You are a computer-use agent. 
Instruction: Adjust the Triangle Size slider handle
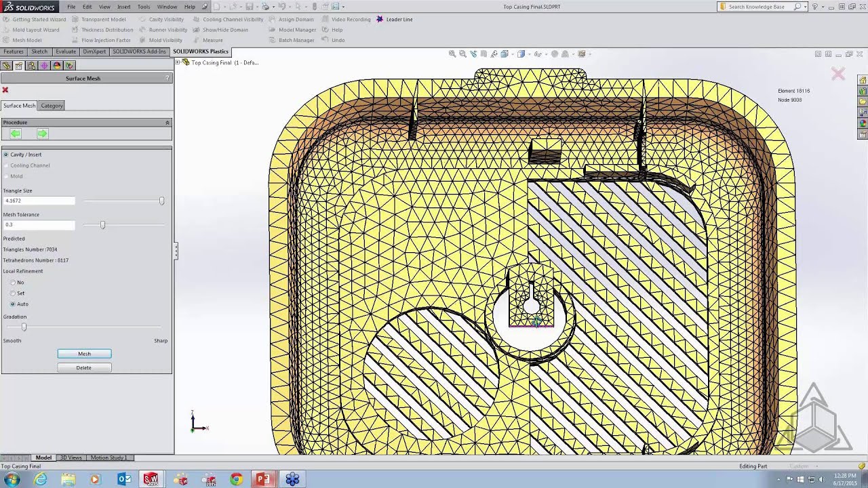pyautogui.click(x=161, y=201)
